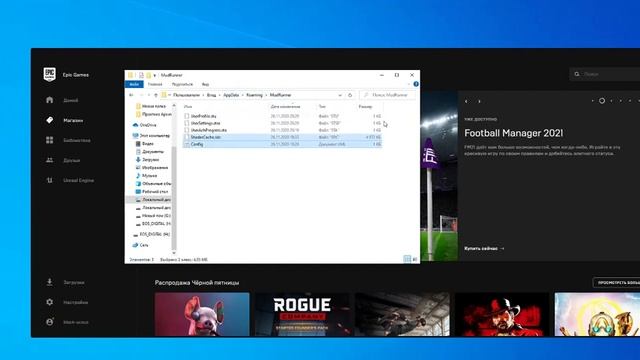Open the quick access toolbar dropdown arrow
This screenshot has height=360, width=640.
coord(155,75)
